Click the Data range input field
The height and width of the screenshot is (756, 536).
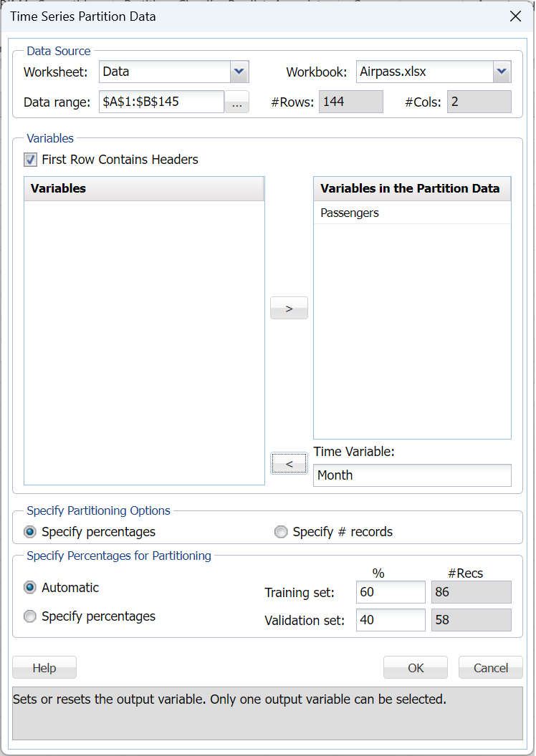tap(161, 102)
